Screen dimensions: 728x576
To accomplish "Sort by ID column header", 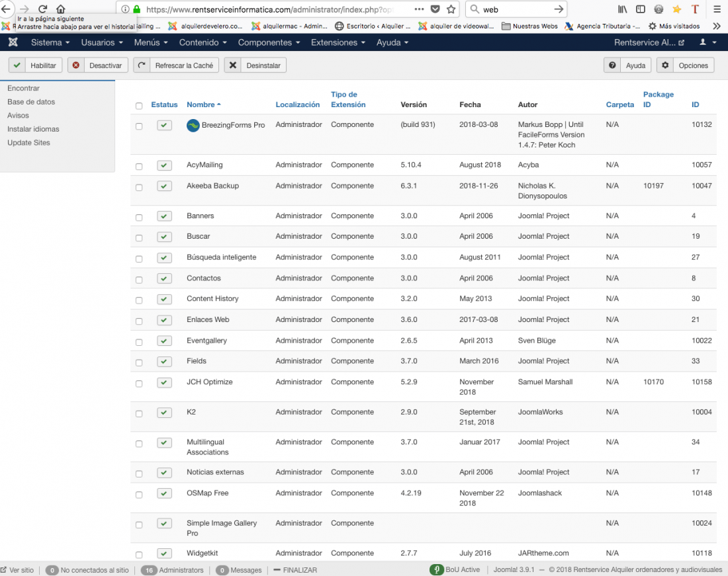I will point(695,104).
